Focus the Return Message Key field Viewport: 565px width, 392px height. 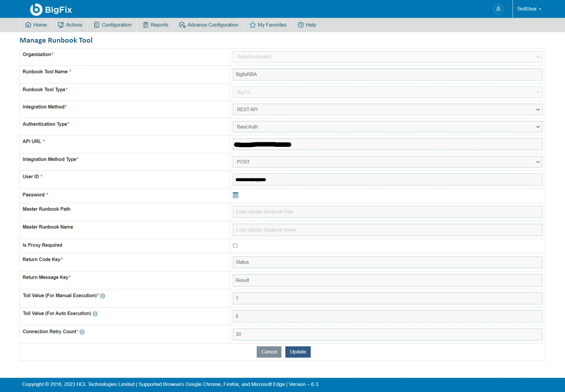coord(387,280)
